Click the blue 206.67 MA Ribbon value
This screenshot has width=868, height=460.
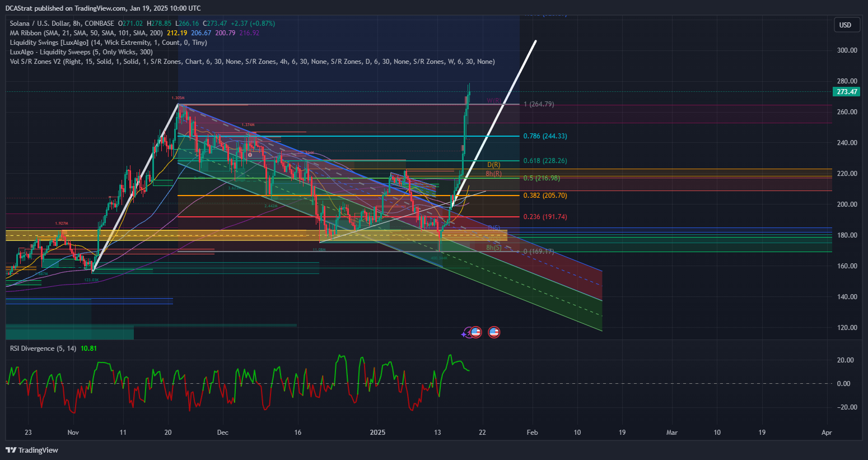click(x=201, y=33)
